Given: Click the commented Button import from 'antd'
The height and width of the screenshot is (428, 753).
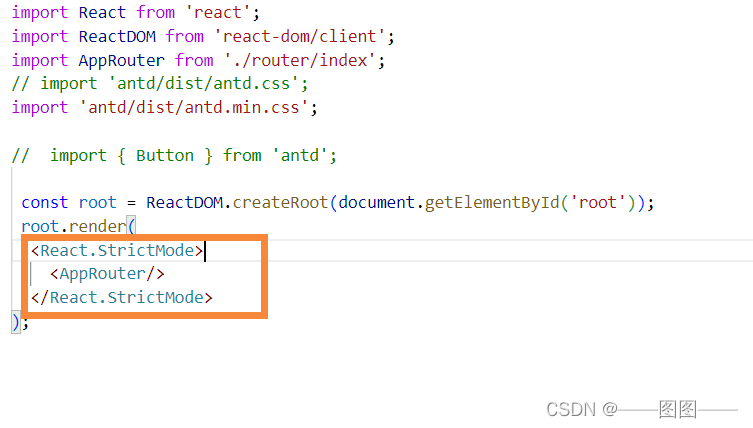Looking at the screenshot, I should point(174,156).
